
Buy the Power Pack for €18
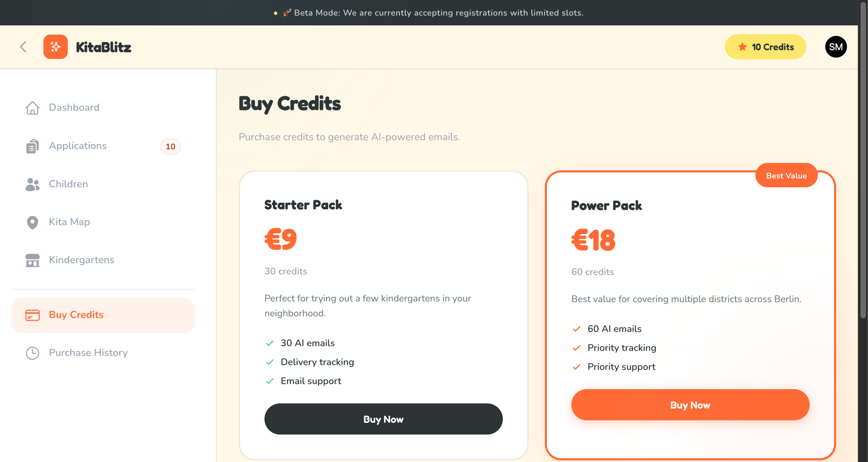[690, 405]
